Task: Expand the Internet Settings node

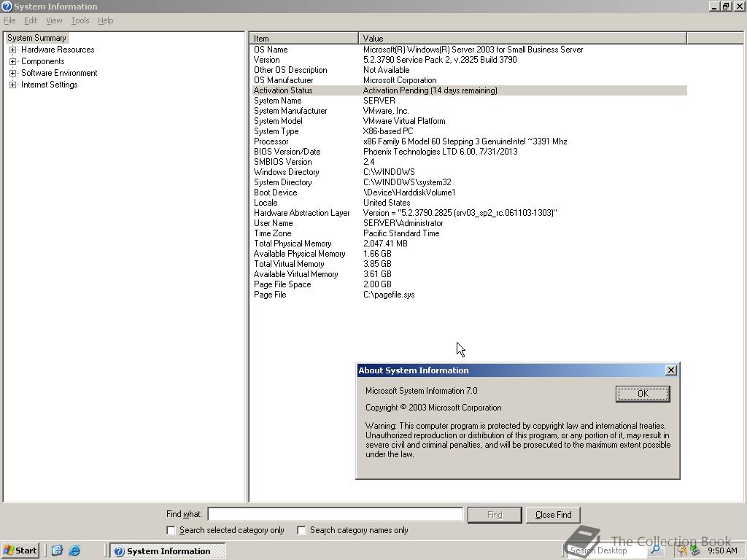Action: (13, 85)
